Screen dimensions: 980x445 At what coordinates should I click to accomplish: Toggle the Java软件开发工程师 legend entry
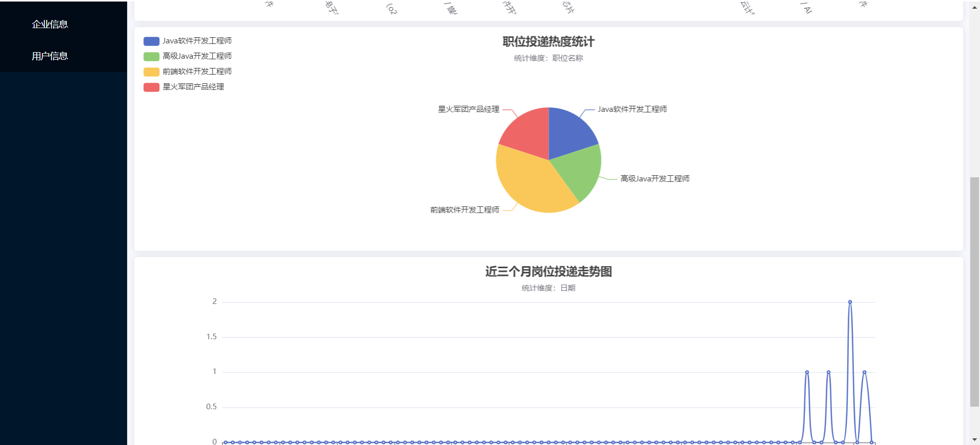coord(187,41)
